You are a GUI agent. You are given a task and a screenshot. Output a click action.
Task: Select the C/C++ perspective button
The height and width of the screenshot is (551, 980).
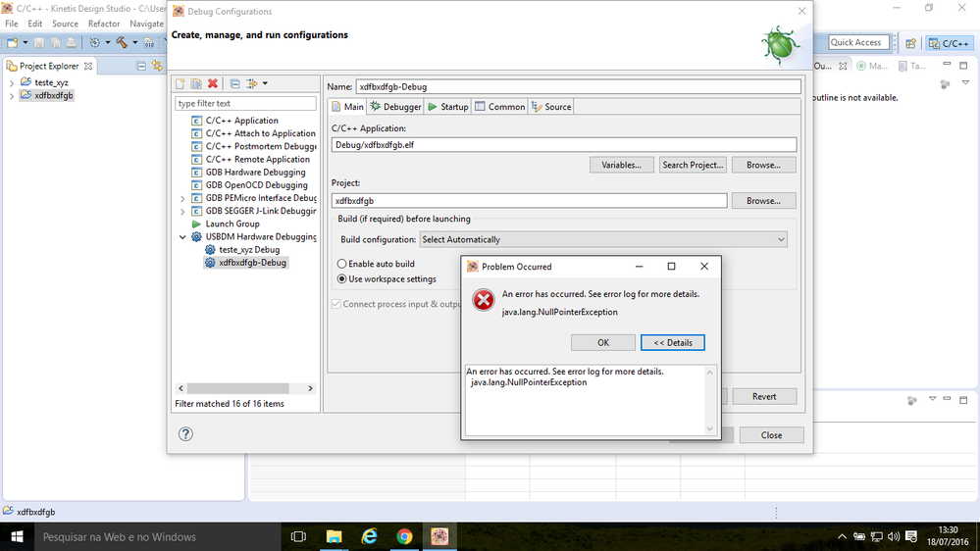pos(949,43)
